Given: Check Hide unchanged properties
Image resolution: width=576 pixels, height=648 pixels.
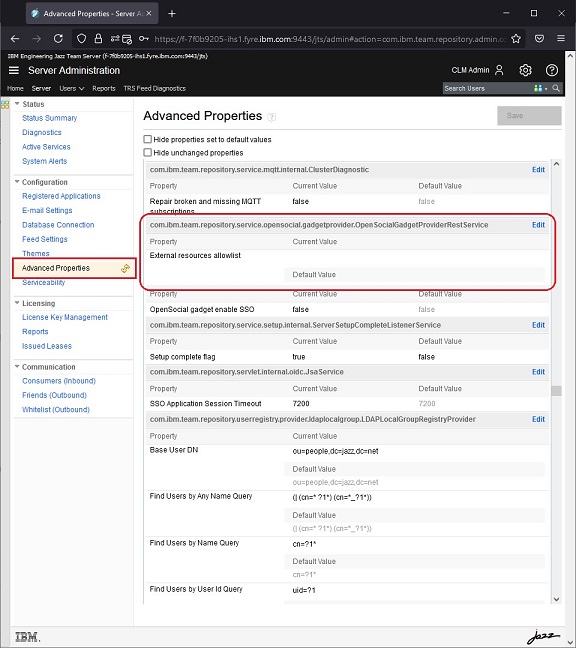Looking at the screenshot, I should coord(148,152).
